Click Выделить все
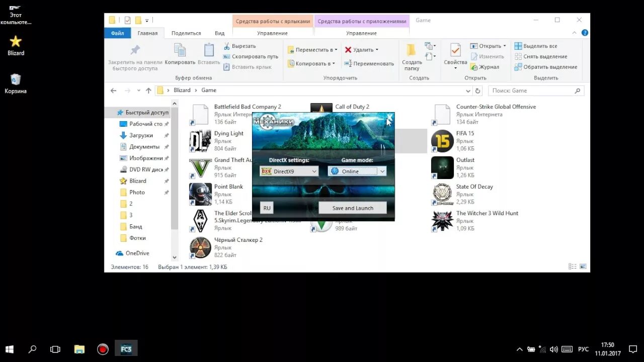 pos(536,46)
